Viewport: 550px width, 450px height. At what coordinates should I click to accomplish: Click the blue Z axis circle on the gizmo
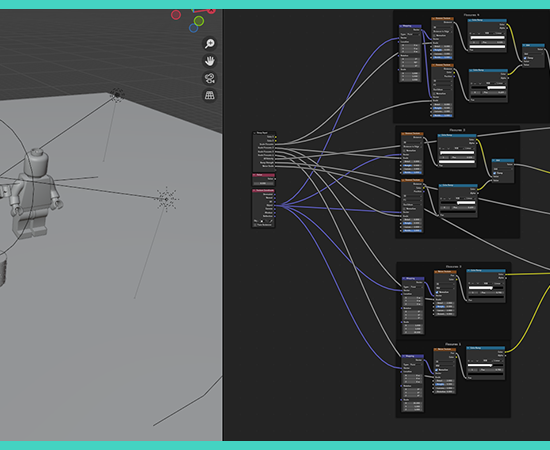(x=193, y=28)
